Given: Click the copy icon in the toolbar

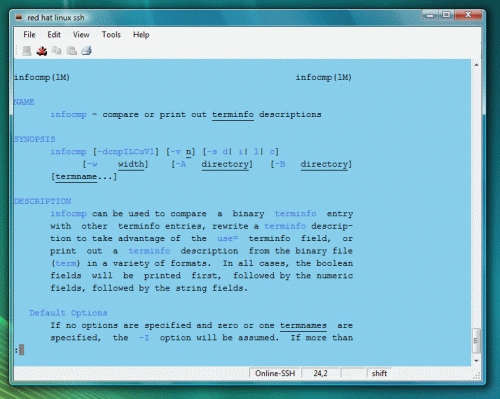Looking at the screenshot, I should coord(56,51).
